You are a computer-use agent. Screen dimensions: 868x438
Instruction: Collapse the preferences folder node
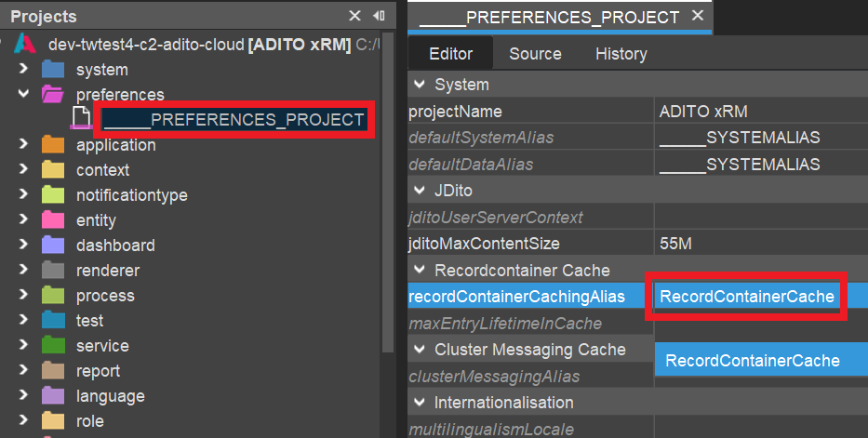(x=24, y=94)
